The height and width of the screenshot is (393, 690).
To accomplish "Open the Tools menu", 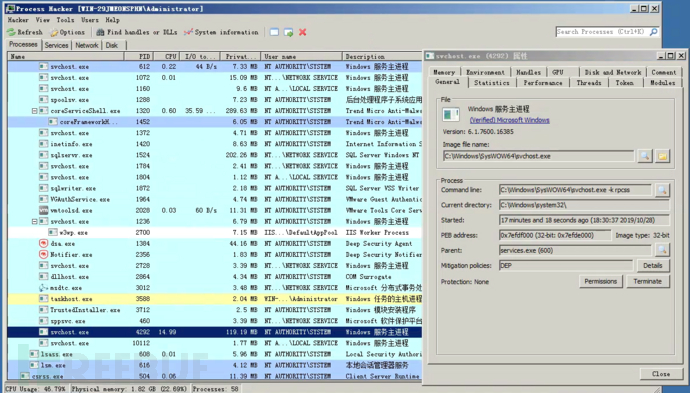I will (65, 20).
